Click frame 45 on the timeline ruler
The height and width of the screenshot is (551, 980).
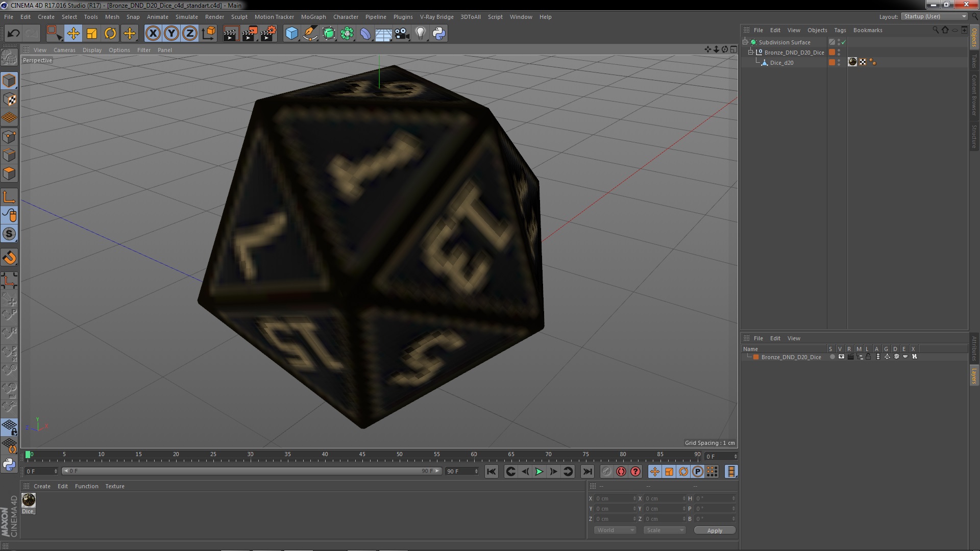point(362,455)
